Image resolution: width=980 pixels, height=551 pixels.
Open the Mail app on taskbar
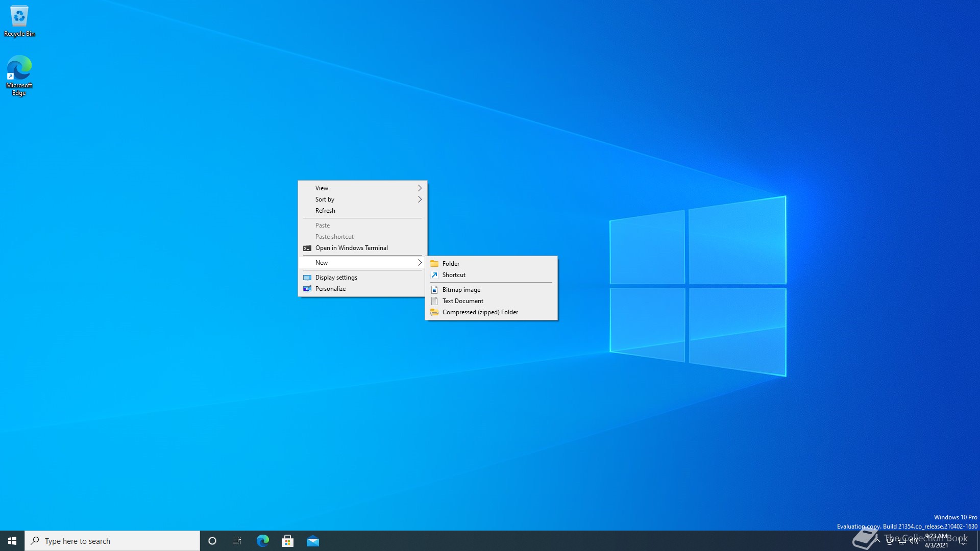pos(312,541)
